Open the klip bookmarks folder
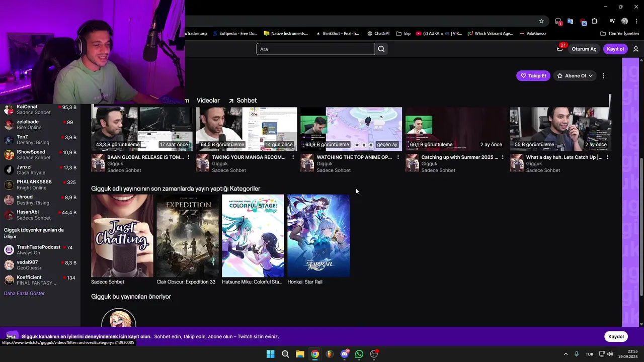Screen dimensions: 644x362 click(x=403, y=34)
